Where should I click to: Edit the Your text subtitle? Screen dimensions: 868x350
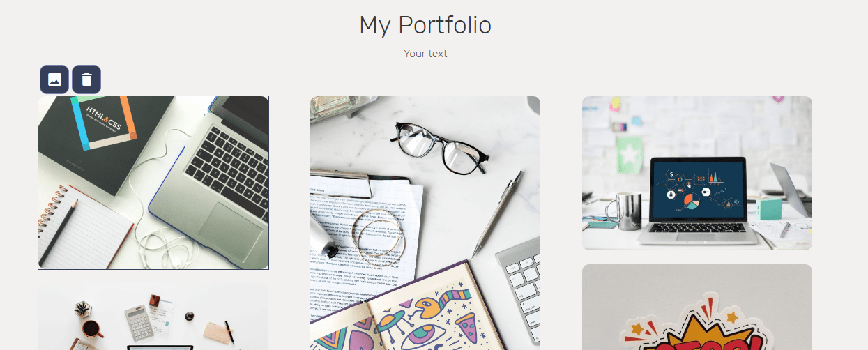pyautogui.click(x=425, y=54)
